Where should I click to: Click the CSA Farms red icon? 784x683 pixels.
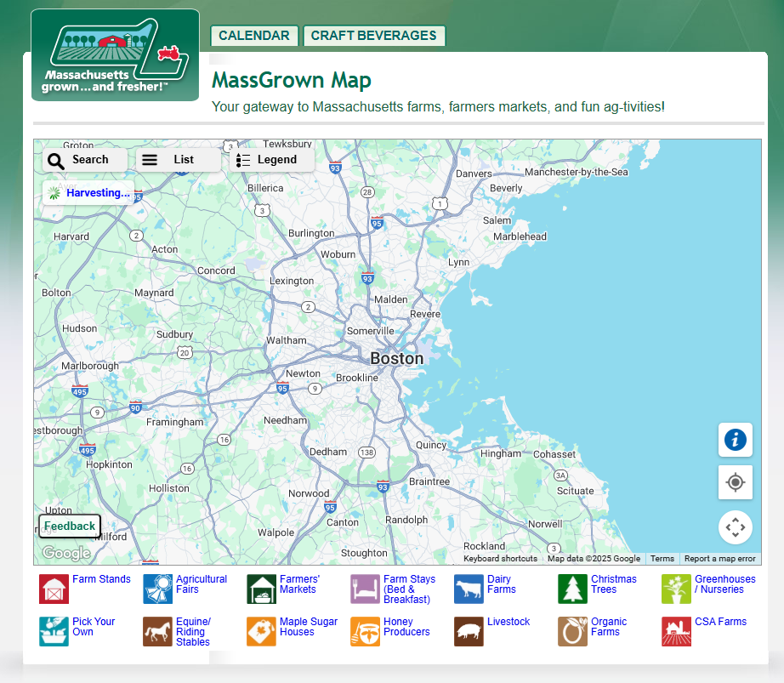[677, 631]
